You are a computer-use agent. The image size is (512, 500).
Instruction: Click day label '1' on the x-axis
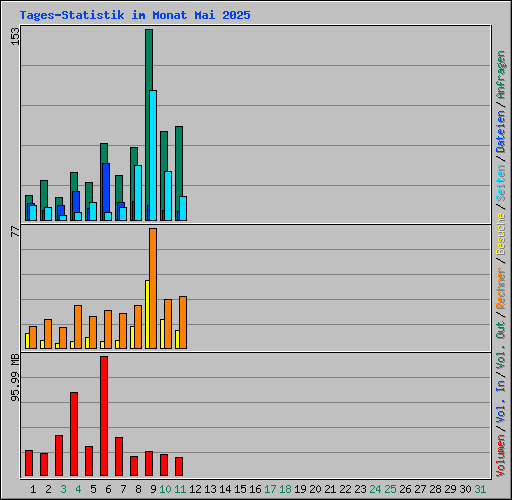(x=33, y=489)
